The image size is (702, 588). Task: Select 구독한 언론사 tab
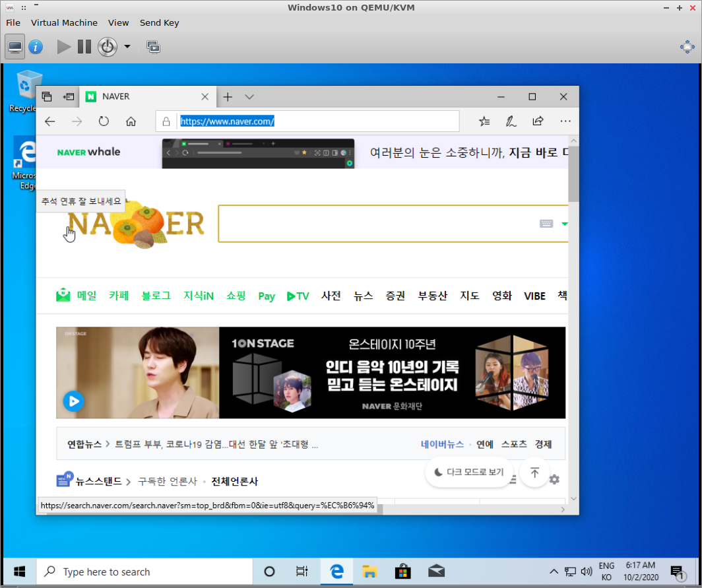[167, 481]
